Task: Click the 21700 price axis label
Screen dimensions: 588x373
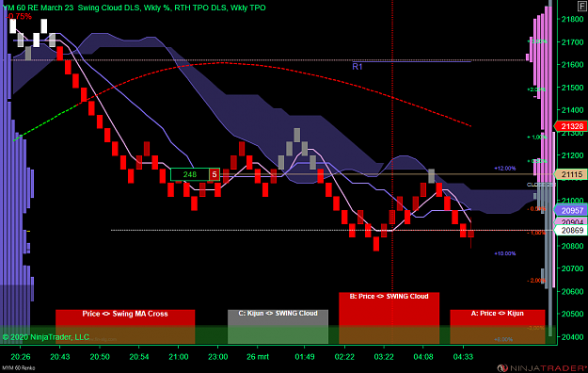Action: point(572,42)
